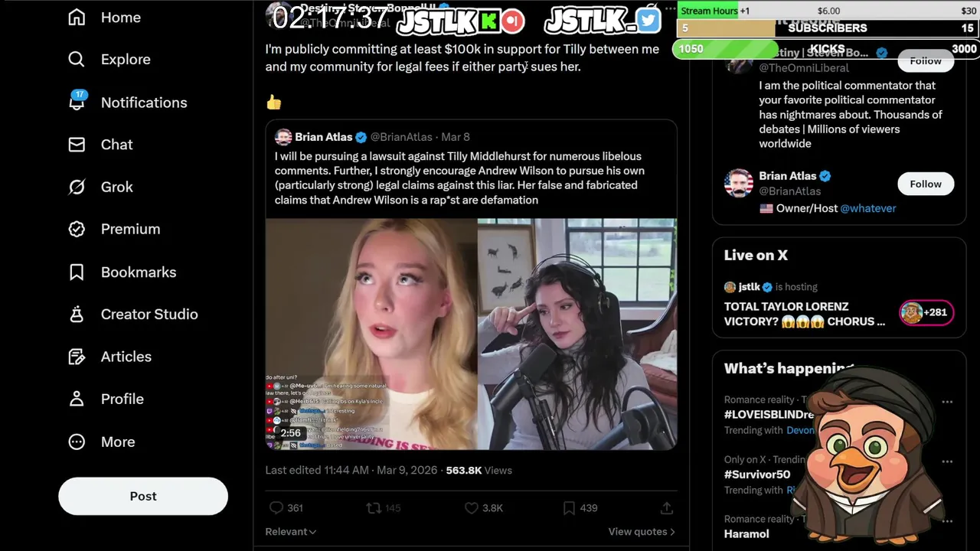Screen dimensions: 980x551
Task: Join jstlk live space +281 listeners
Action: click(x=926, y=312)
